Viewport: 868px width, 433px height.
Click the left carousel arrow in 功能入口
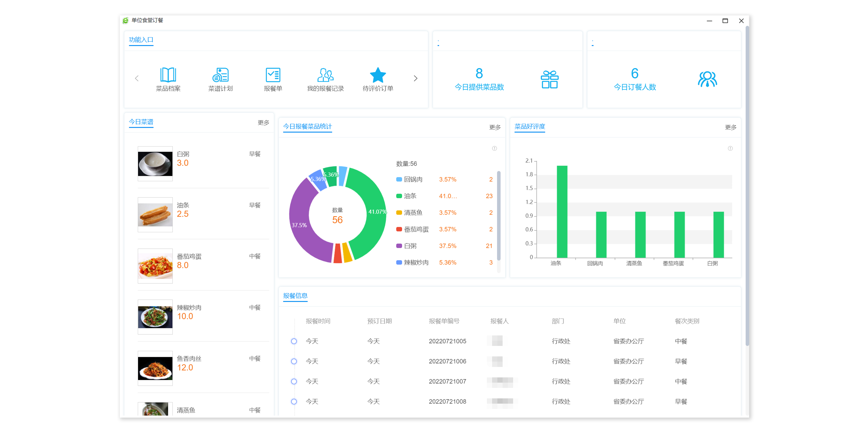click(x=137, y=78)
